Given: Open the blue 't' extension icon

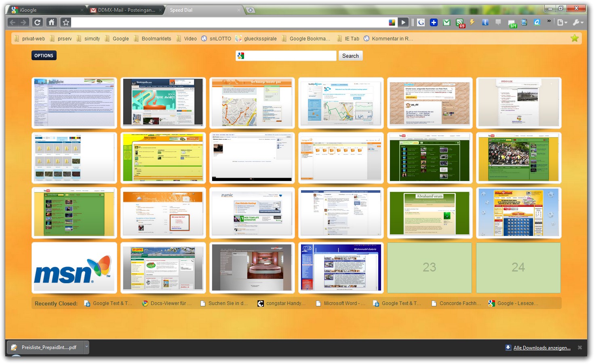Looking at the screenshot, I should pyautogui.click(x=485, y=23).
